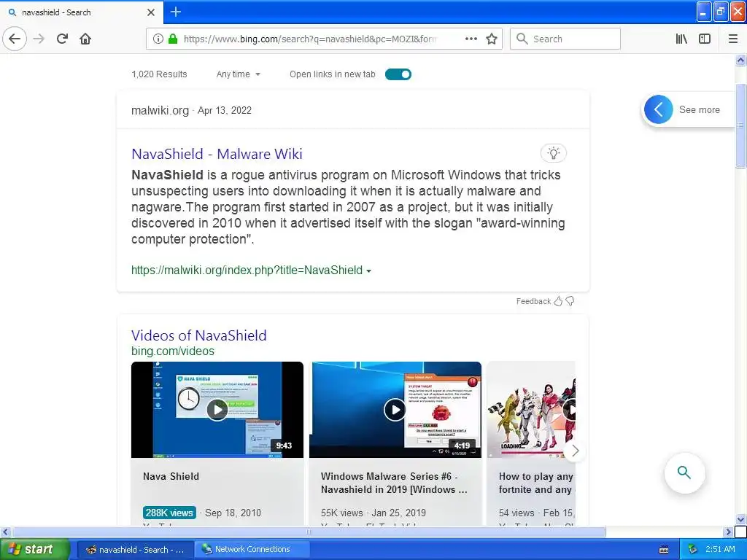The height and width of the screenshot is (560, 747).
Task: Select the navashield - Search tab
Action: [81, 12]
